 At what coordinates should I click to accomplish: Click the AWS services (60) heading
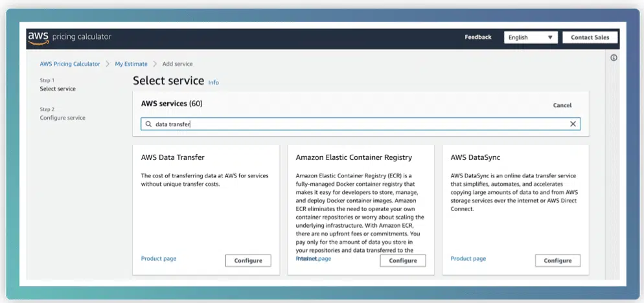[x=172, y=104]
